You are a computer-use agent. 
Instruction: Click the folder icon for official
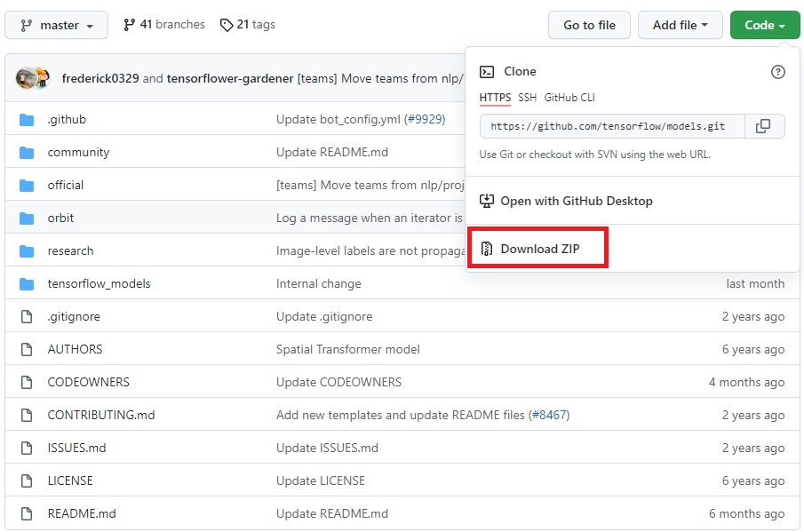click(27, 185)
